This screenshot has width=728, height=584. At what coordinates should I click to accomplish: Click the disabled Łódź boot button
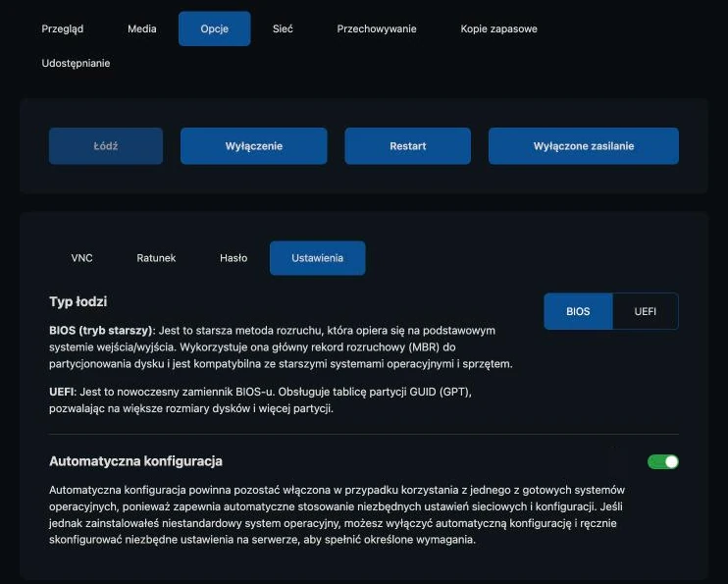pos(106,146)
